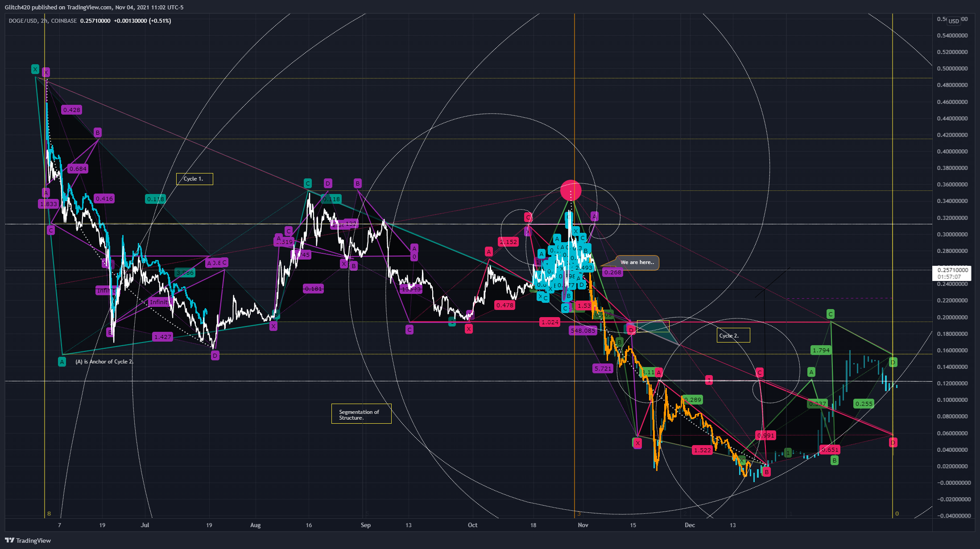Click the yellow rectangle drawing near 0.19
This screenshot has height=549, width=980.
653,326
